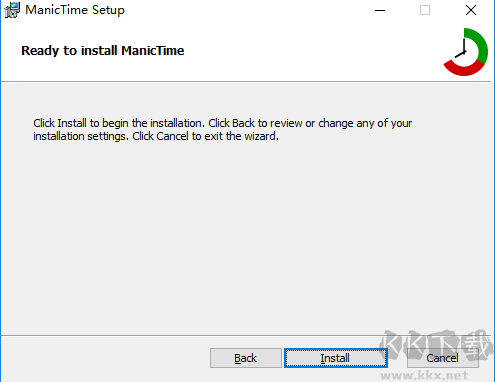Viewport: 495px width, 382px height.
Task: Click the line ending 'exit the wizard.'
Action: coord(156,136)
